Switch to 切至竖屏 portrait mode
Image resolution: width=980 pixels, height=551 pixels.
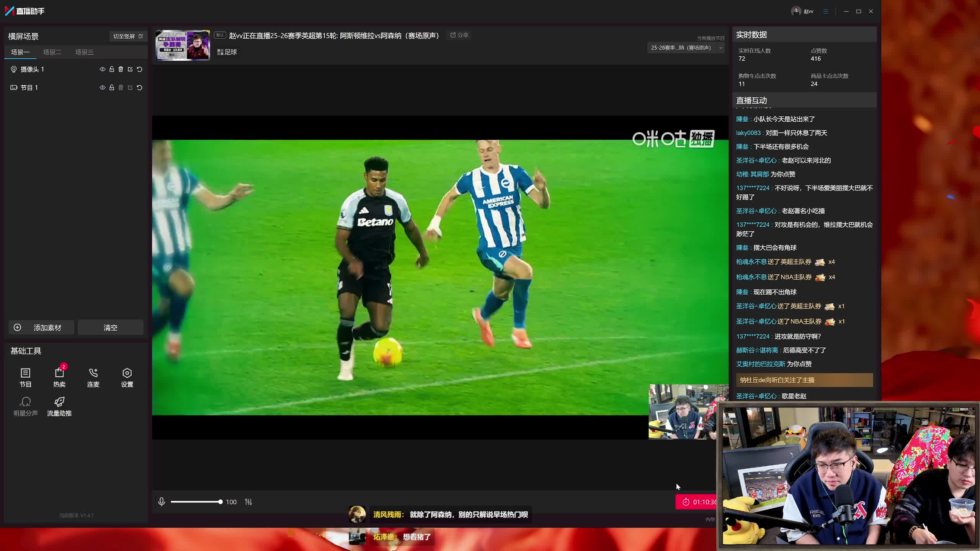click(128, 36)
